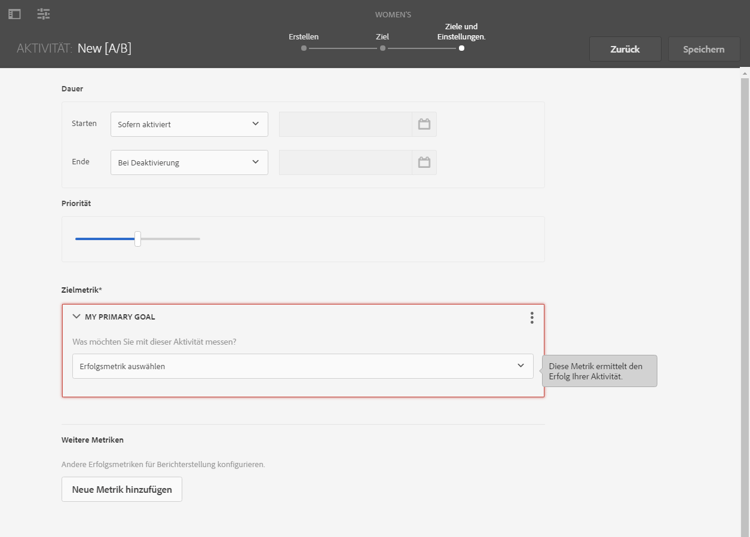Click the 'Priorität' heading
Screen dimensions: 750x537
76,203
